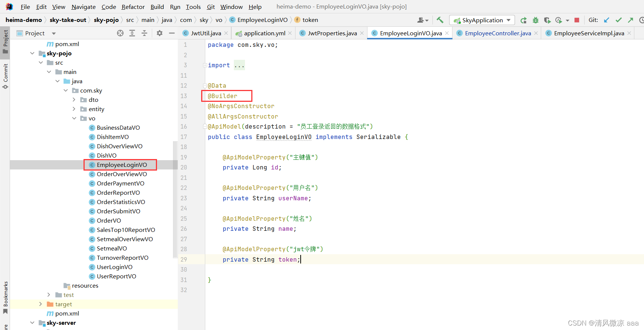Stop the running application
Image resolution: width=644 pixels, height=330 pixels.
[577, 20]
